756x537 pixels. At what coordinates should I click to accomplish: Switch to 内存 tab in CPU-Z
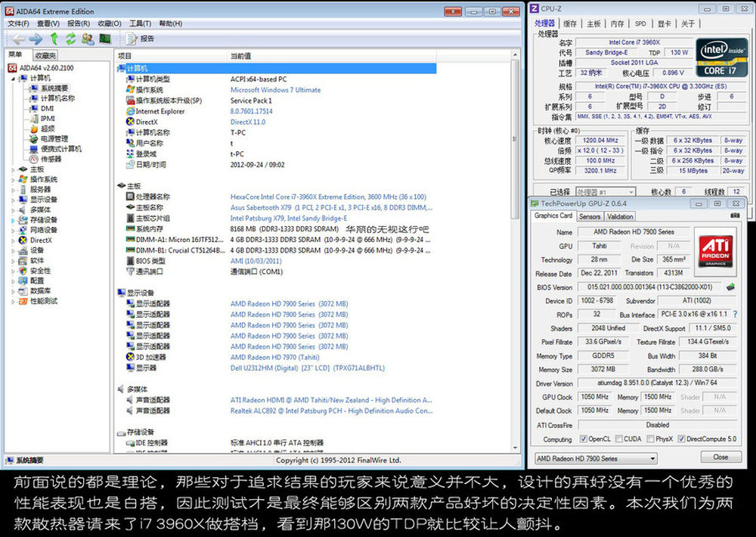coord(617,23)
